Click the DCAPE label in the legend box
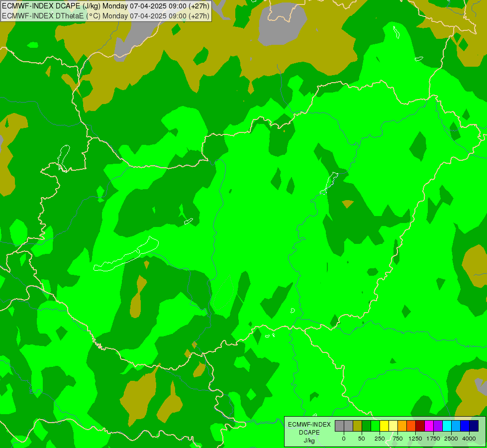This screenshot has height=448, width=487. (309, 433)
